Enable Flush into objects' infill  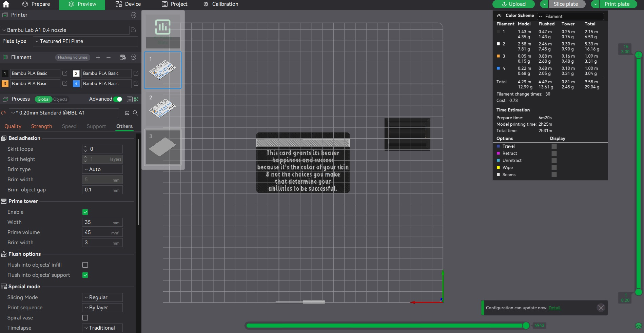(x=85, y=265)
